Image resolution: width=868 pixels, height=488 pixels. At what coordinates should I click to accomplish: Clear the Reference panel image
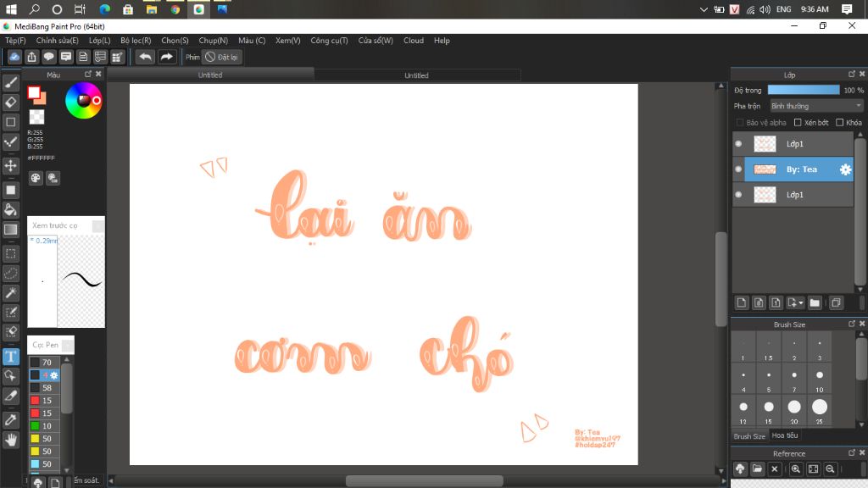[775, 469]
